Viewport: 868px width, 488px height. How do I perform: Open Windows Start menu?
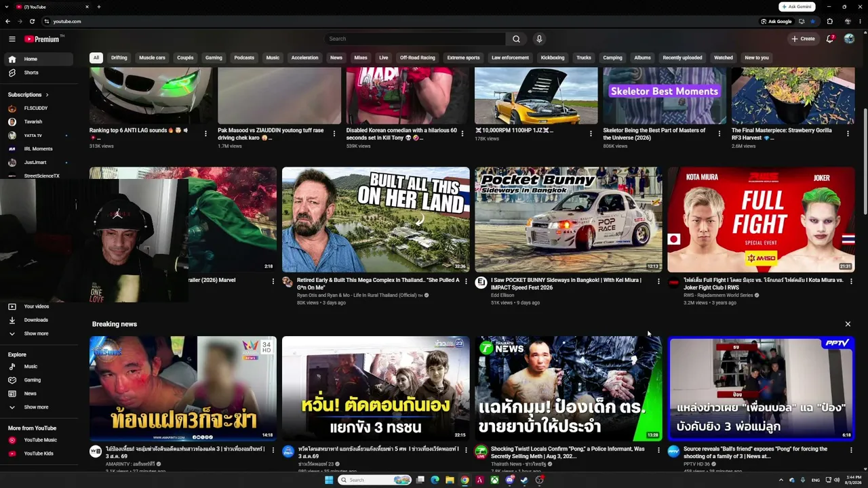coord(329,480)
